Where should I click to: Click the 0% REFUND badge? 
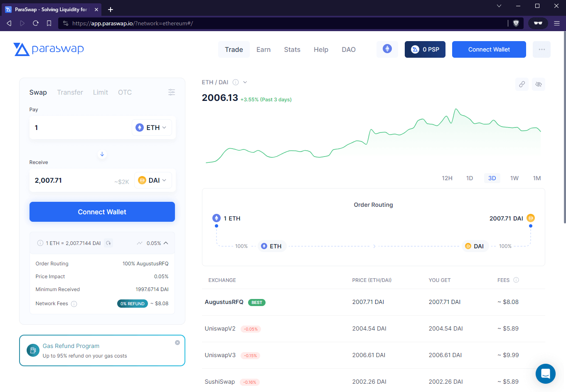[x=132, y=304]
